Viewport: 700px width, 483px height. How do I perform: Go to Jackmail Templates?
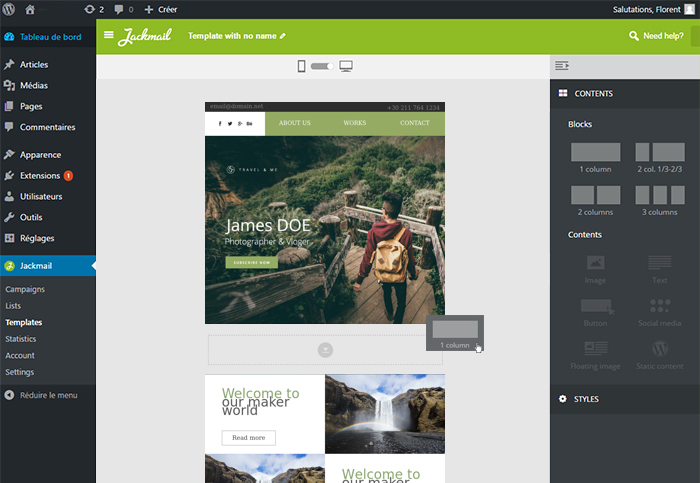click(x=24, y=322)
